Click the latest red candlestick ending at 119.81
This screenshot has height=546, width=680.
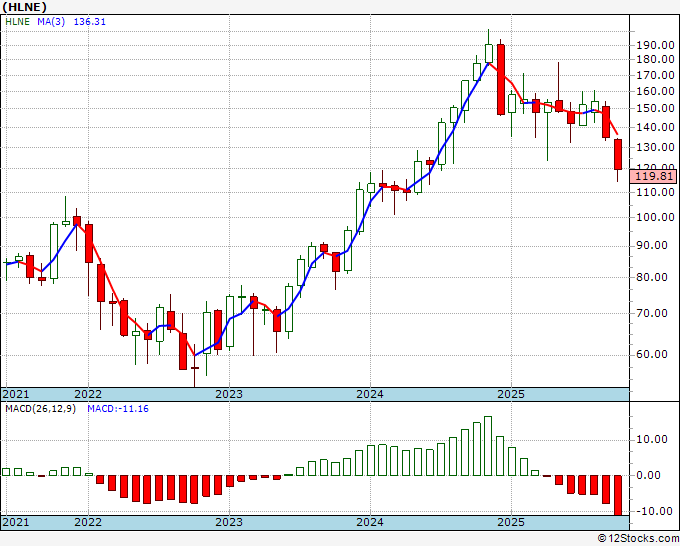click(x=618, y=154)
